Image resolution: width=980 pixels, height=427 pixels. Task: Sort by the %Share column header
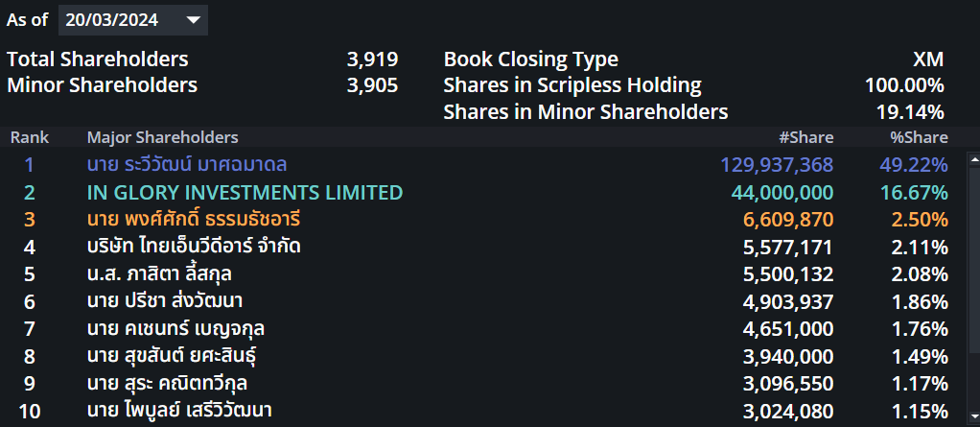click(x=919, y=137)
